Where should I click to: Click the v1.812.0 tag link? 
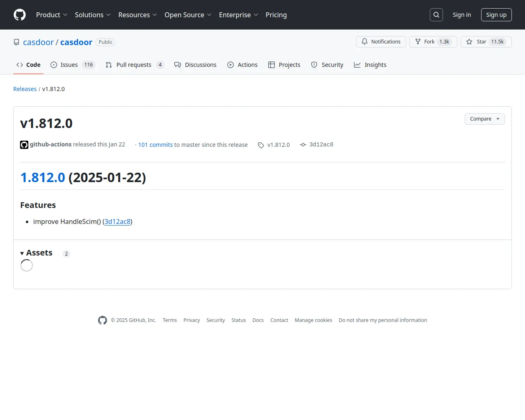click(x=278, y=145)
